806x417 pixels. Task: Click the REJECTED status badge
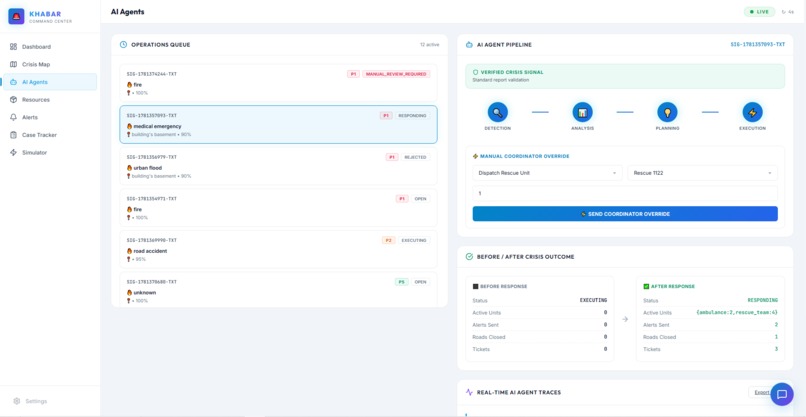[x=415, y=157]
